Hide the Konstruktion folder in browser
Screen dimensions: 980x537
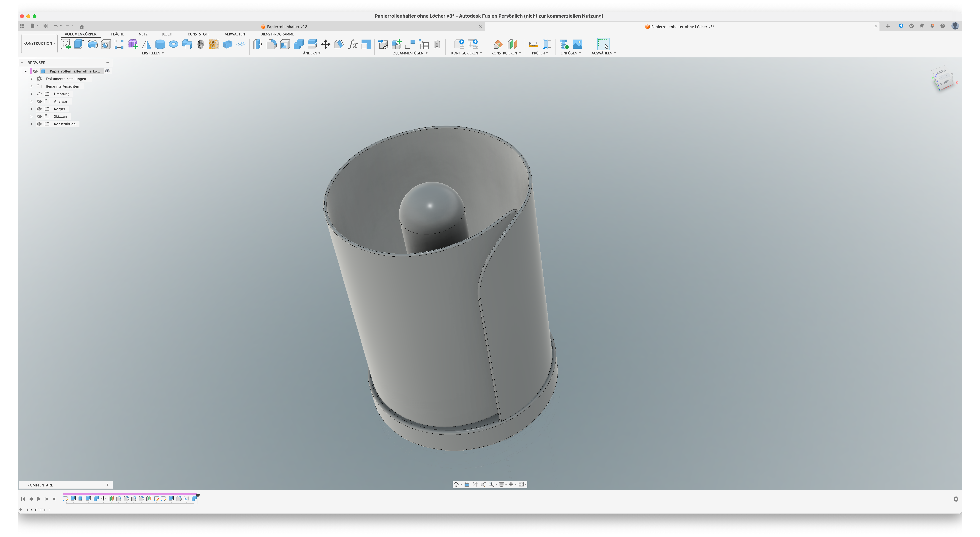coord(39,124)
